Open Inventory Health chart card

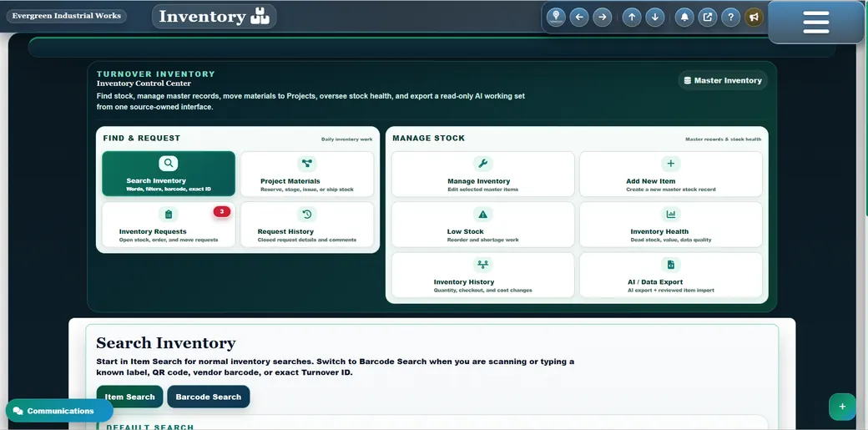[671, 225]
